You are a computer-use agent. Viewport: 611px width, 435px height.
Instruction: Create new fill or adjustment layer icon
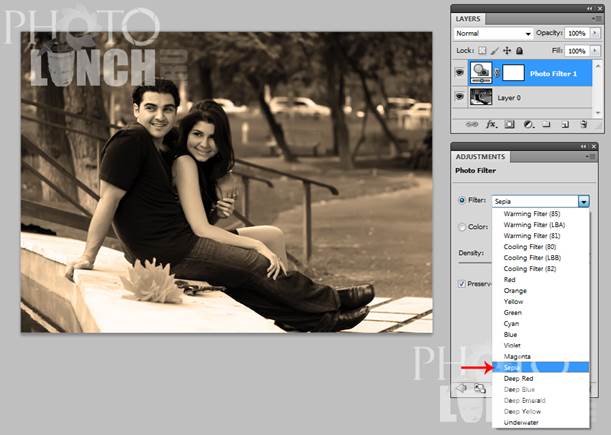528,125
